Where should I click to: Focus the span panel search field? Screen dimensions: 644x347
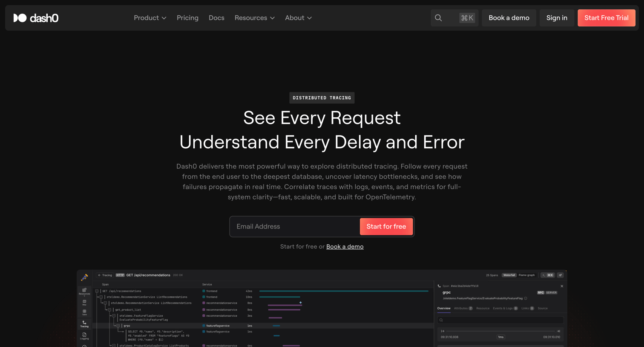pos(500,320)
